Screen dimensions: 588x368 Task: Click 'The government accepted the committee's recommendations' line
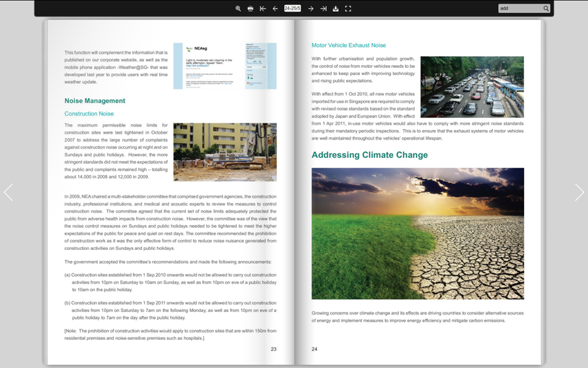[168, 262]
